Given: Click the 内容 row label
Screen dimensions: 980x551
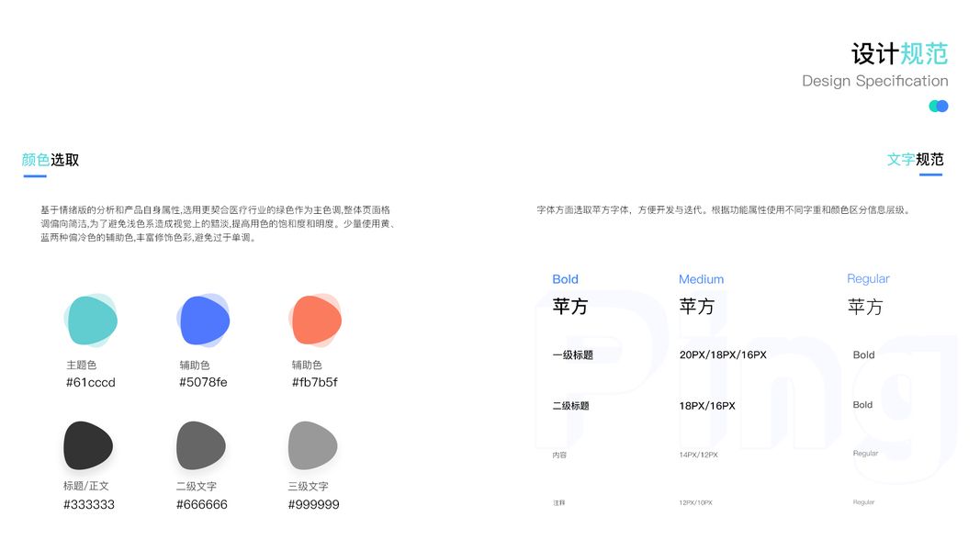Looking at the screenshot, I should (559, 455).
